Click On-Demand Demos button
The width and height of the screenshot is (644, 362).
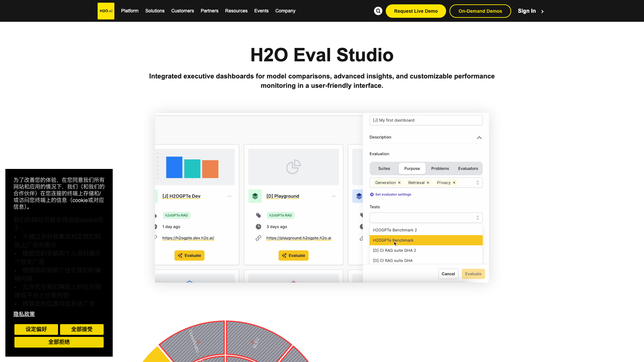pyautogui.click(x=480, y=11)
